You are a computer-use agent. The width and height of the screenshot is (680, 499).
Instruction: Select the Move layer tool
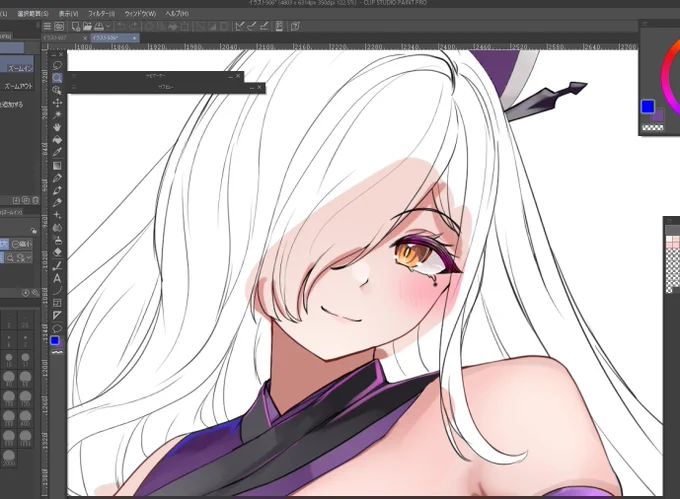pyautogui.click(x=57, y=103)
